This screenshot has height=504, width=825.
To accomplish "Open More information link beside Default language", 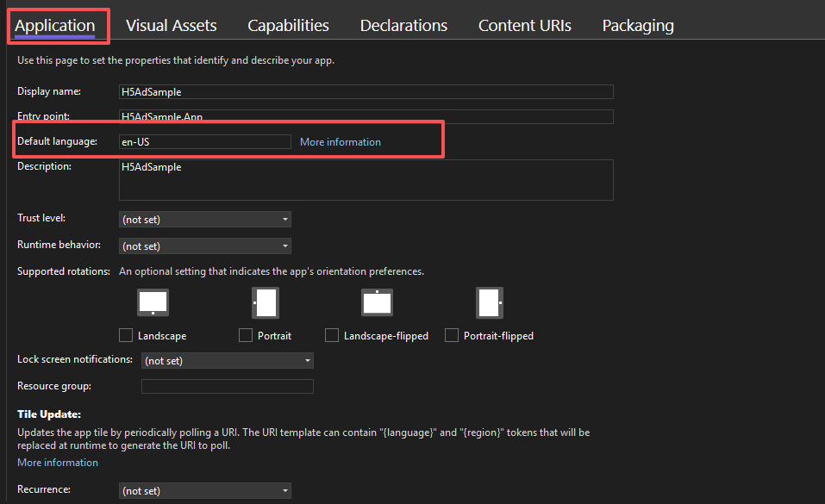I will pyautogui.click(x=340, y=142).
